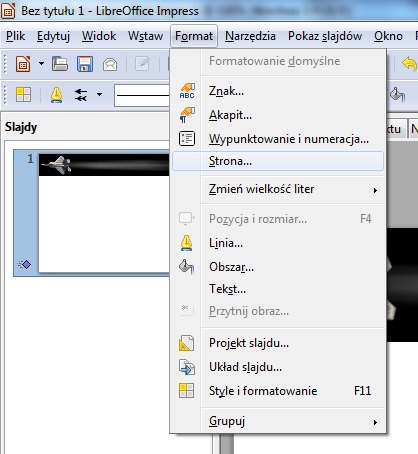Click the area fill bucket icon in toolbar

(x=397, y=95)
